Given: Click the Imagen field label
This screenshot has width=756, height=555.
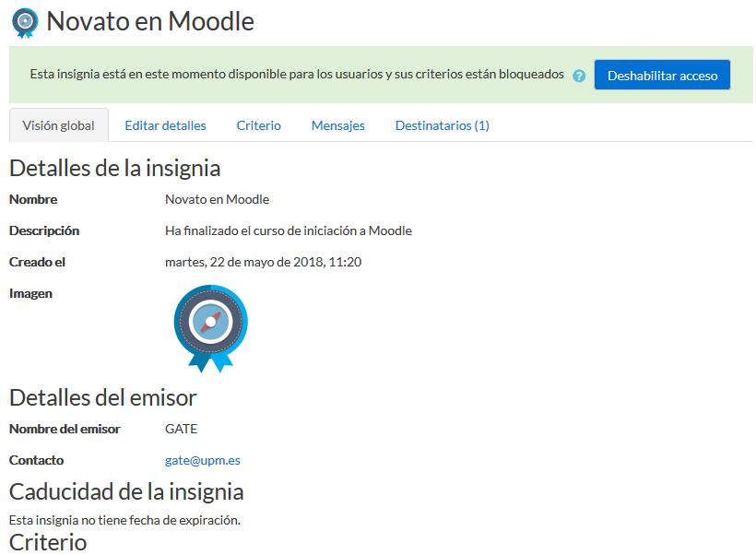Looking at the screenshot, I should click(x=30, y=293).
